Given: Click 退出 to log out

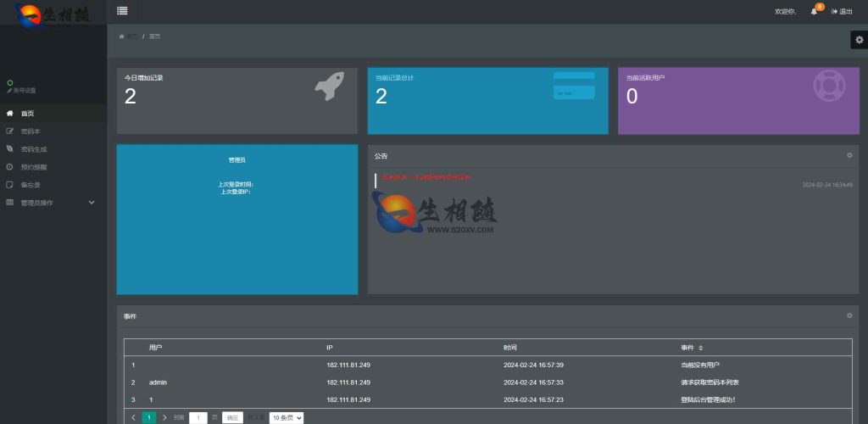Looking at the screenshot, I should (842, 12).
